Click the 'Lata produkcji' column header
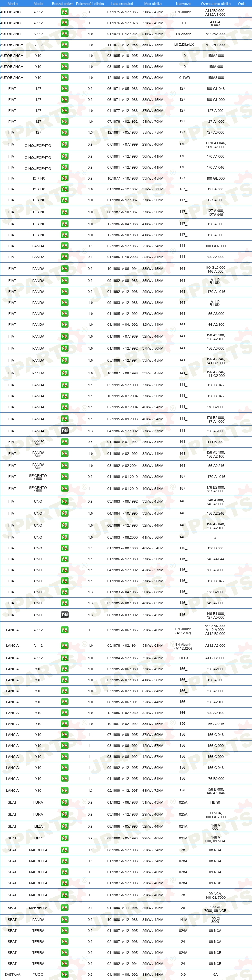Screen dimensions: 252x980 (x=122, y=4)
